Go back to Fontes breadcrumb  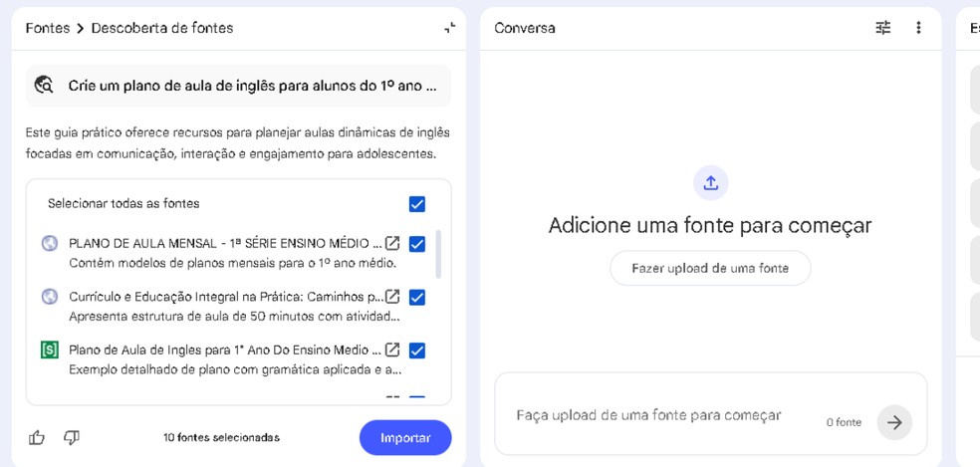click(48, 28)
